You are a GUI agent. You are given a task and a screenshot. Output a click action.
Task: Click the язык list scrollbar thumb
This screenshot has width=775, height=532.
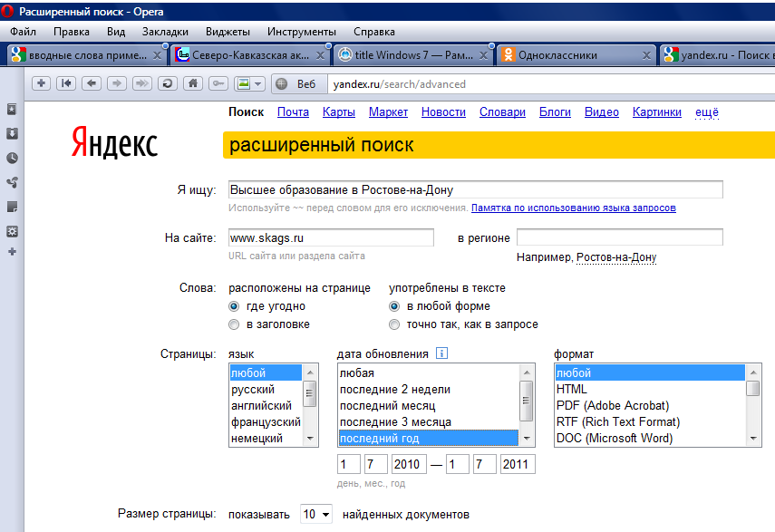point(310,393)
